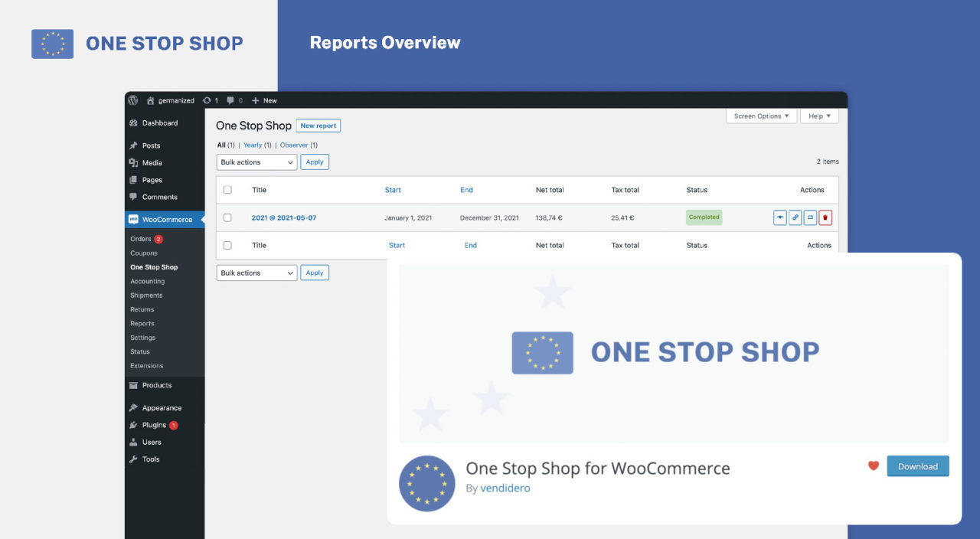Tick the select-all checkbox in table footer
Viewport: 980px width, 539px height.
coord(227,245)
